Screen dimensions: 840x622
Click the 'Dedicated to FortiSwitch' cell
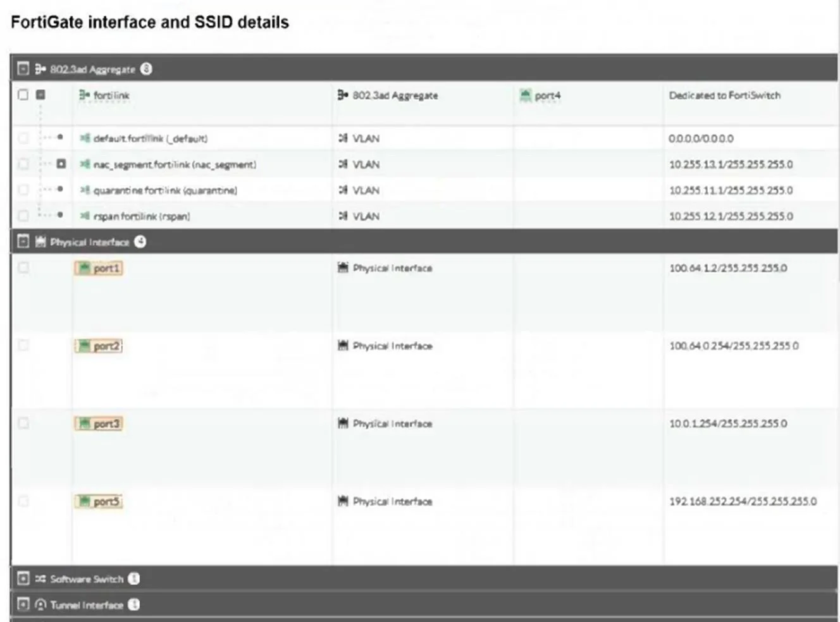[725, 95]
